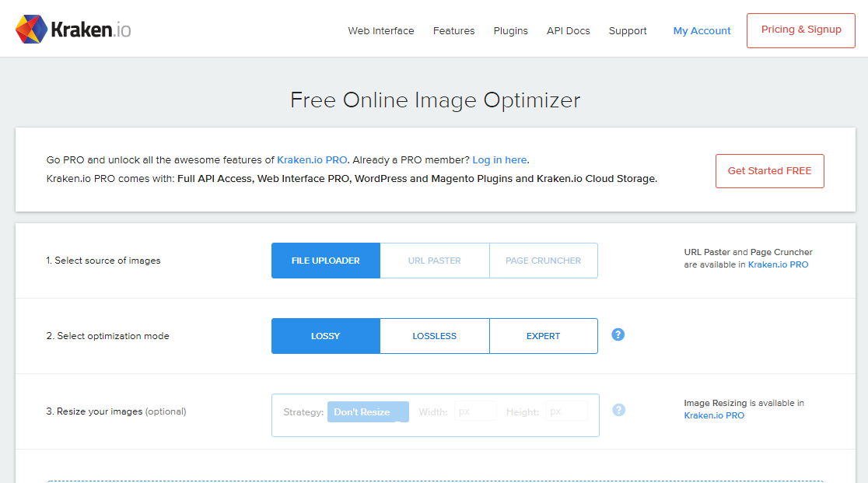
Task: Go to My Account
Action: coord(702,30)
